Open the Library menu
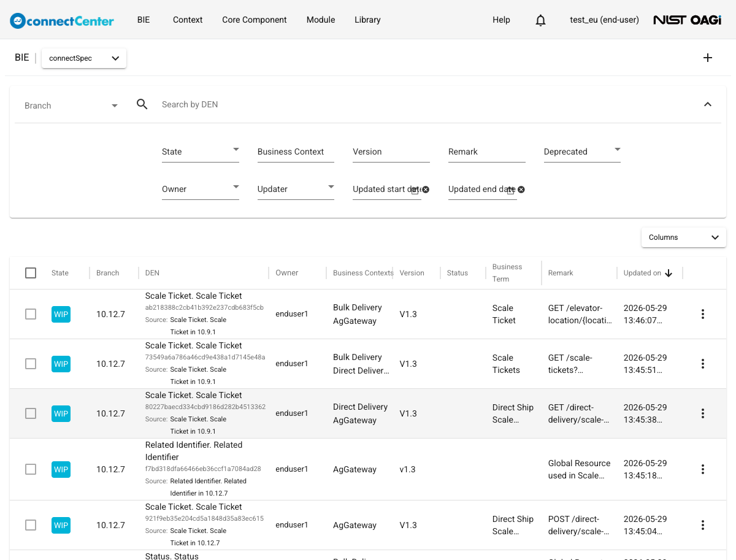Viewport: 736px width, 560px height. coord(367,20)
